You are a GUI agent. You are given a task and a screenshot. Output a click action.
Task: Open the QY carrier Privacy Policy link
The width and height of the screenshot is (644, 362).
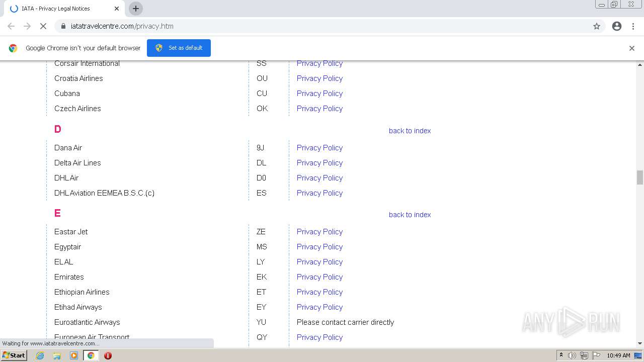pyautogui.click(x=319, y=337)
